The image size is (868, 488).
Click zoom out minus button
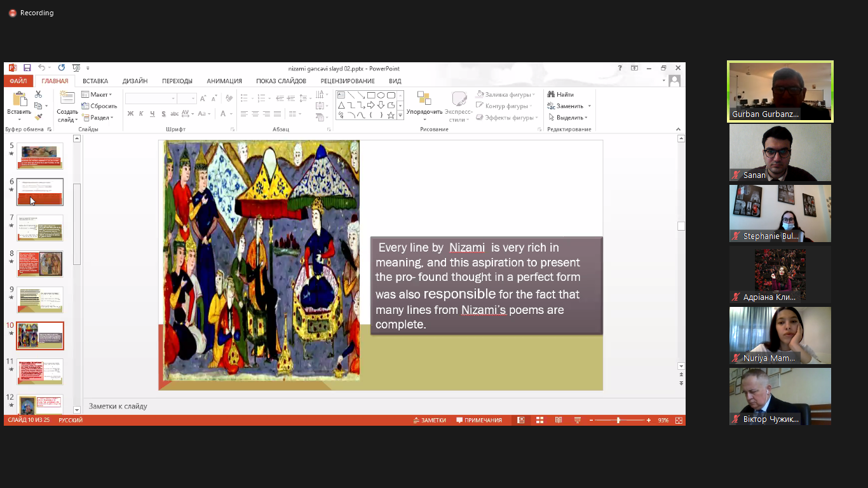coord(591,420)
